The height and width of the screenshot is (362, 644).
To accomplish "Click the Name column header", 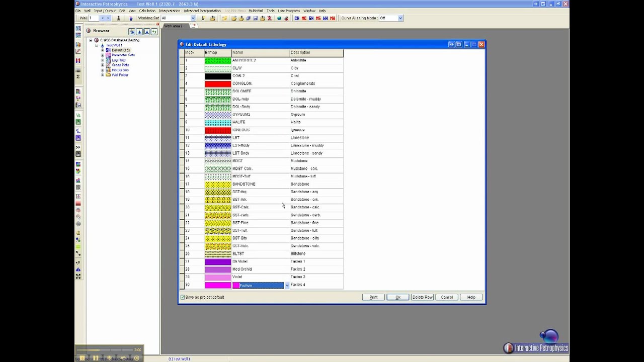I will 261,52.
